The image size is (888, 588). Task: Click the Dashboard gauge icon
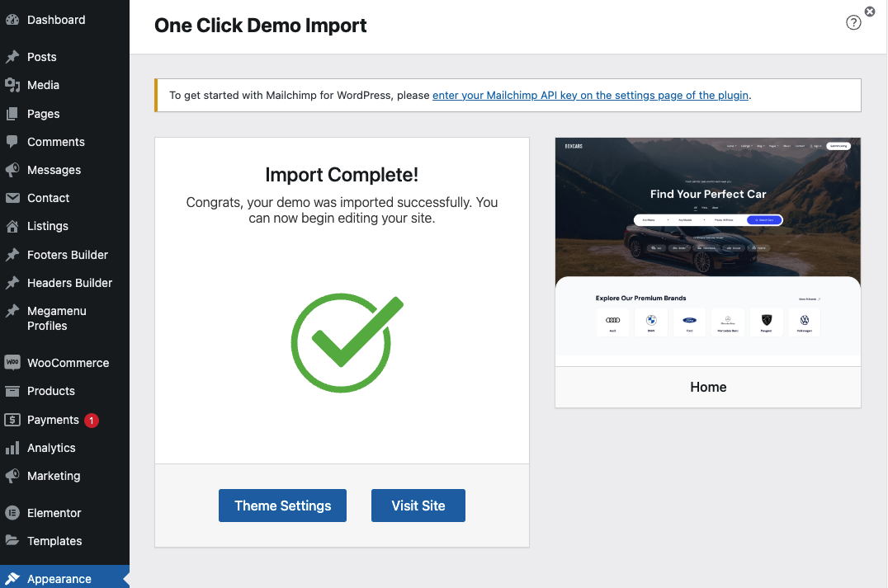[12, 20]
